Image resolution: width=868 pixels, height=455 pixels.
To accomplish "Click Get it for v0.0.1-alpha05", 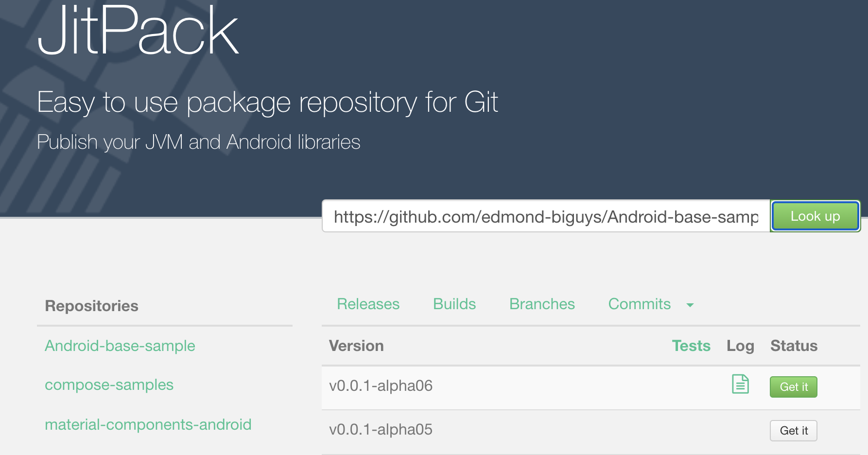I will click(x=793, y=431).
